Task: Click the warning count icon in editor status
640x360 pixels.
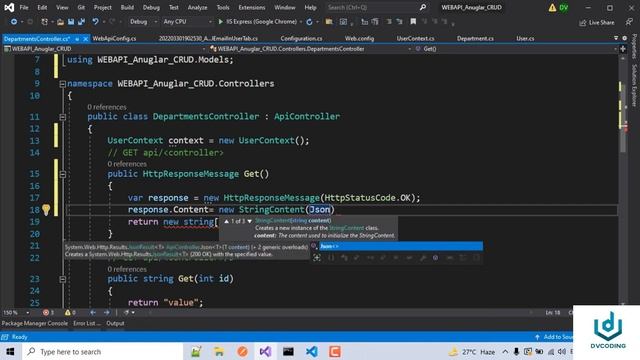Action: pyautogui.click(x=68, y=313)
